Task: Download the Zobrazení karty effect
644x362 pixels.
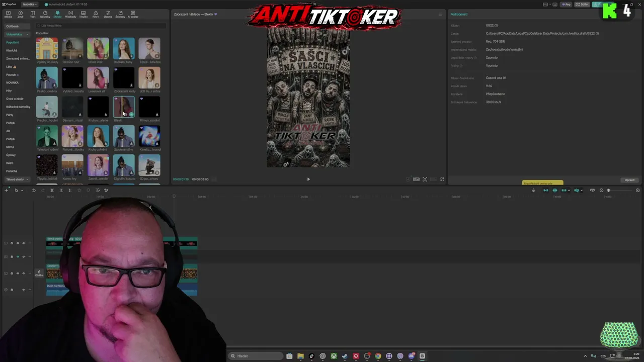Action: point(131,85)
